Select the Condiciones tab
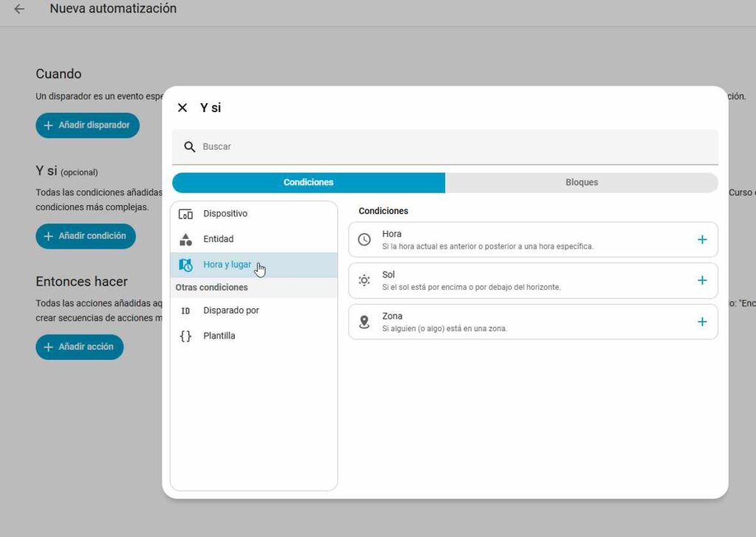756x537 pixels. [309, 182]
